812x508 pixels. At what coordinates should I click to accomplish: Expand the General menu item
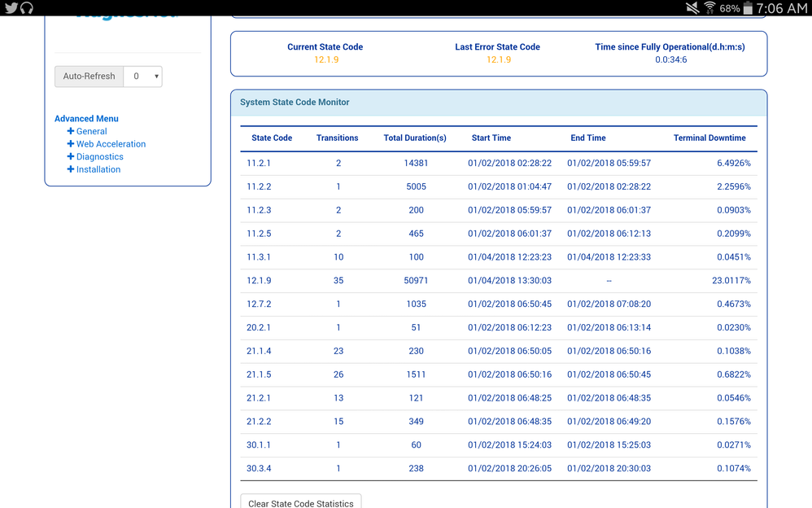click(x=91, y=131)
